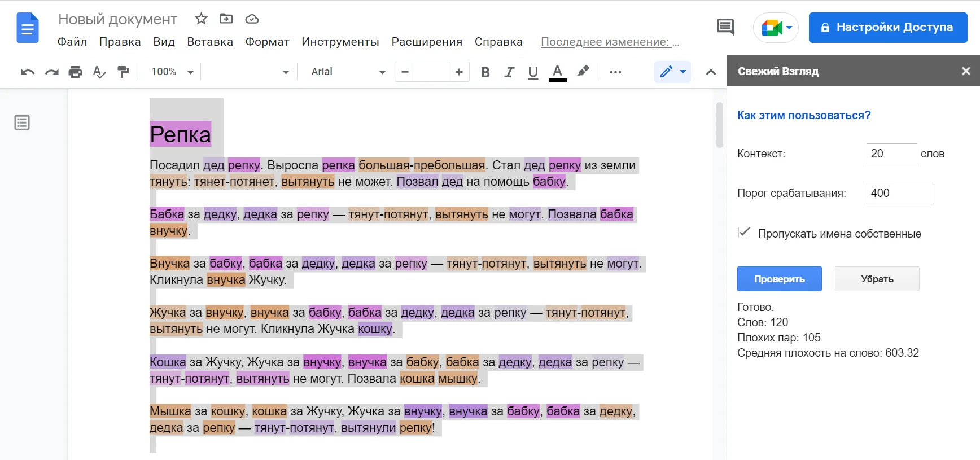Click the Paint format roller icon
Viewport: 980px width, 460px height.
click(123, 72)
